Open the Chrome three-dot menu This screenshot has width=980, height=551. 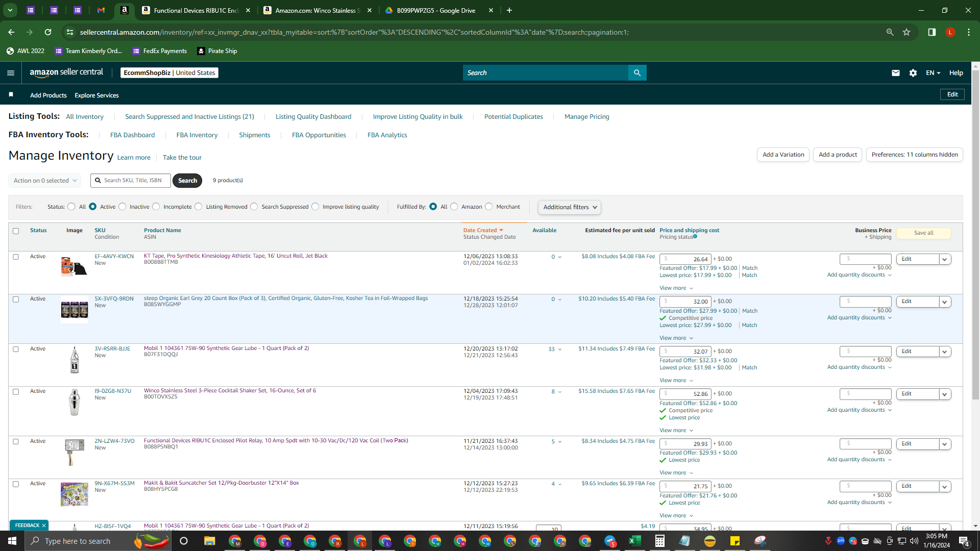pos(969,32)
